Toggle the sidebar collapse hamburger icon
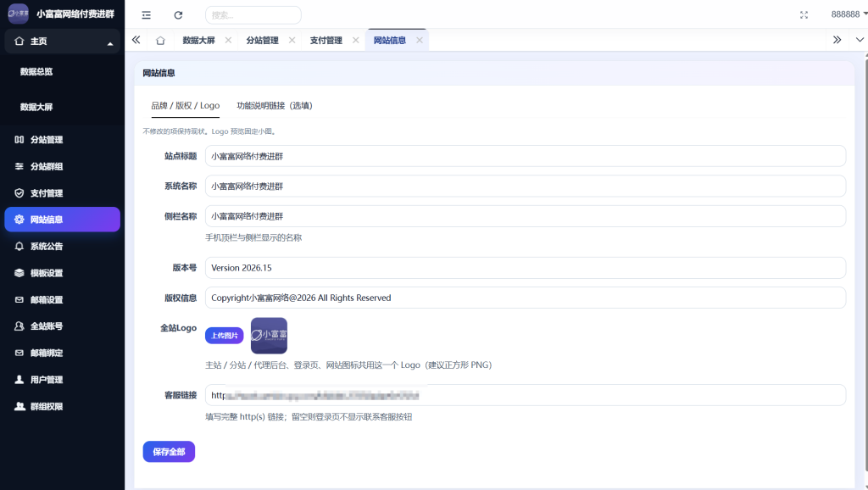868x490 pixels. (x=146, y=15)
